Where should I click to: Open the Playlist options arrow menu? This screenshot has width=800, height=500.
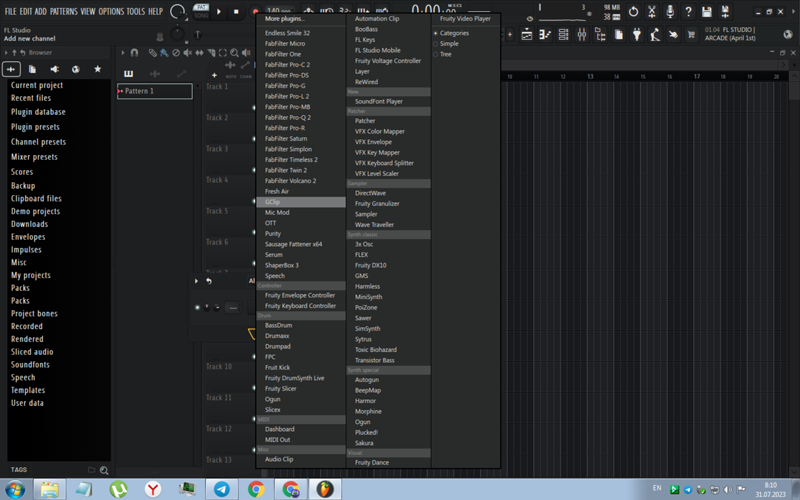tap(122, 53)
